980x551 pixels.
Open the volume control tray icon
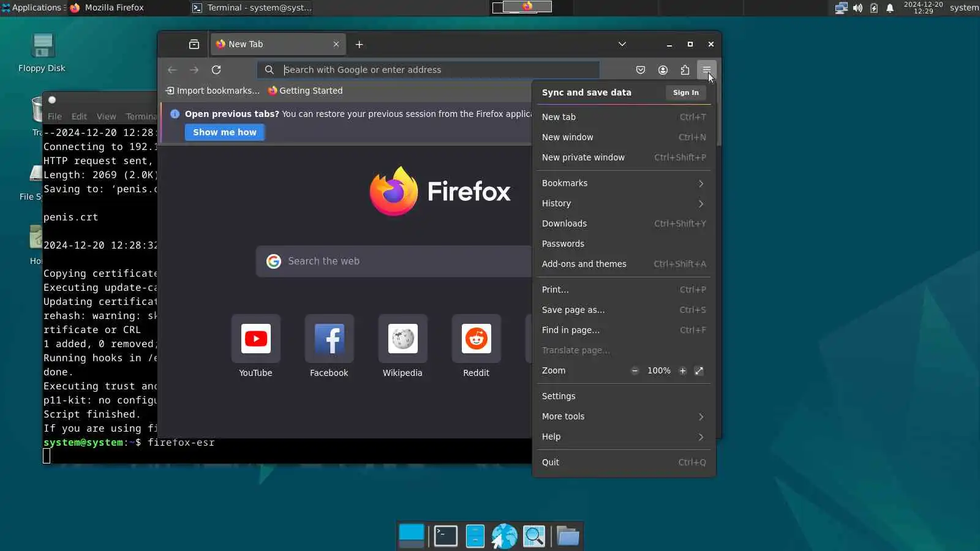coord(858,8)
